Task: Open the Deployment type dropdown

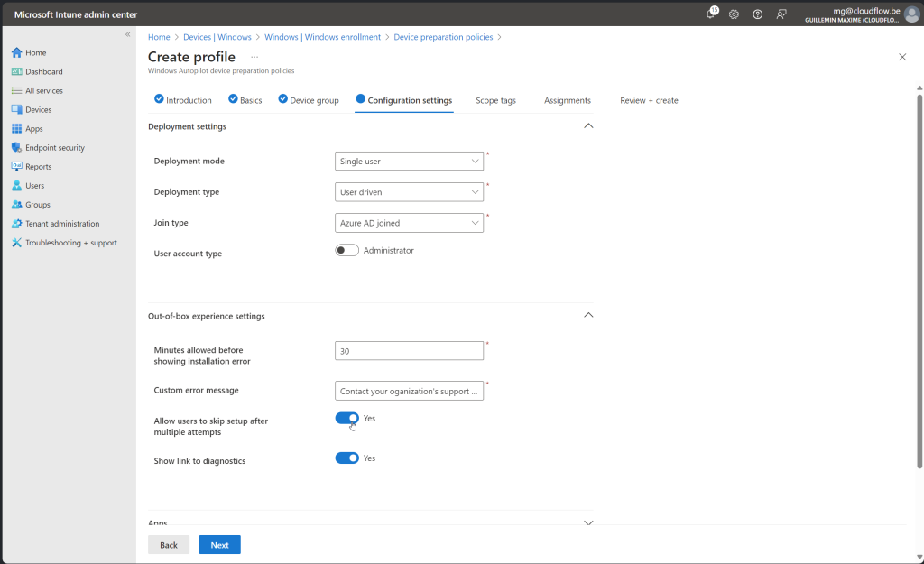Action: click(409, 192)
